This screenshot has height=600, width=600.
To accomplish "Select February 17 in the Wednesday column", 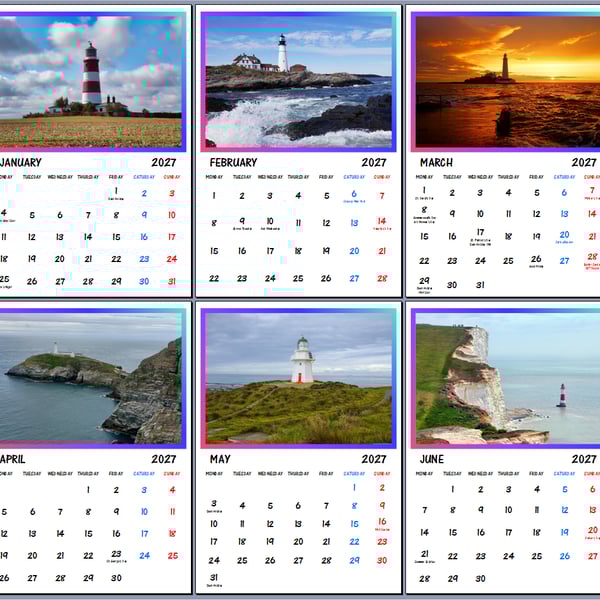I will 270,251.
